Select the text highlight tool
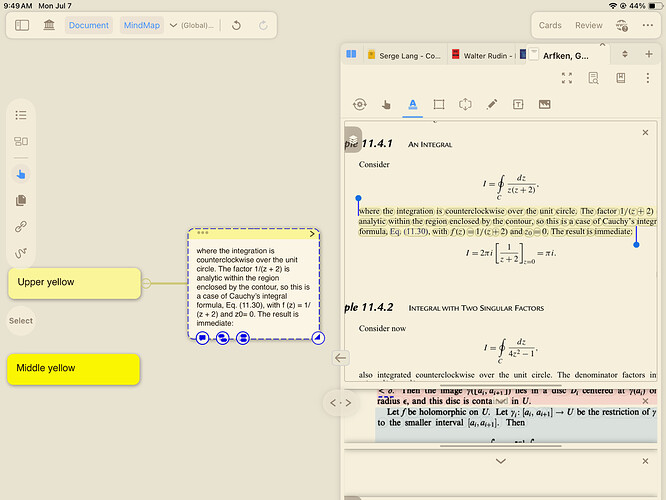Screen dimensions: 666x500 pyautogui.click(x=412, y=105)
